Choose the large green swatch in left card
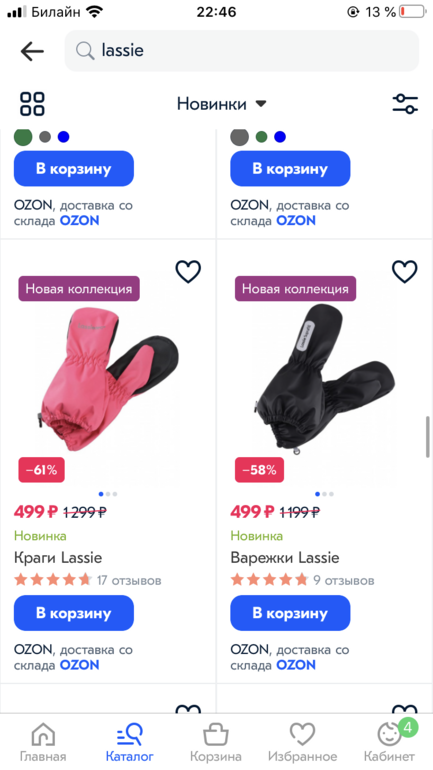 (x=23, y=137)
